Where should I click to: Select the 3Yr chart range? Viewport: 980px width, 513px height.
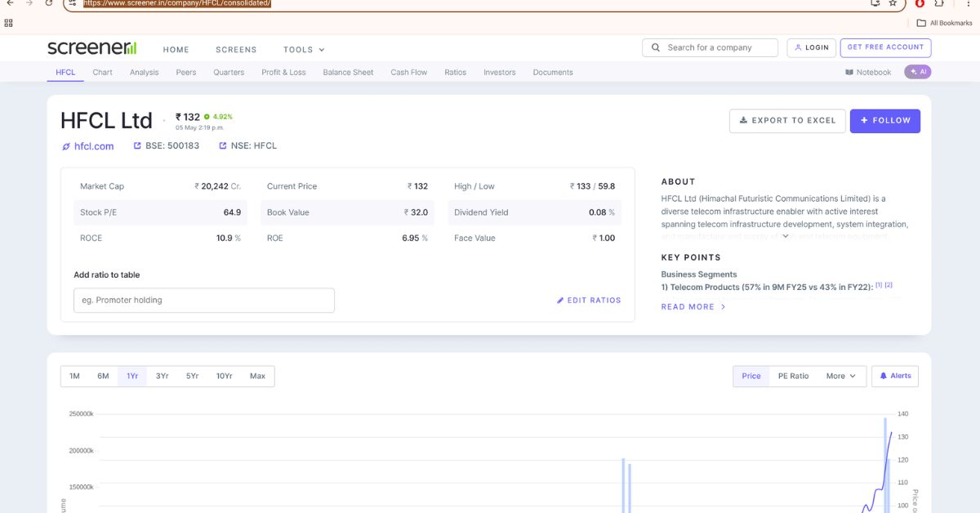[x=162, y=376]
